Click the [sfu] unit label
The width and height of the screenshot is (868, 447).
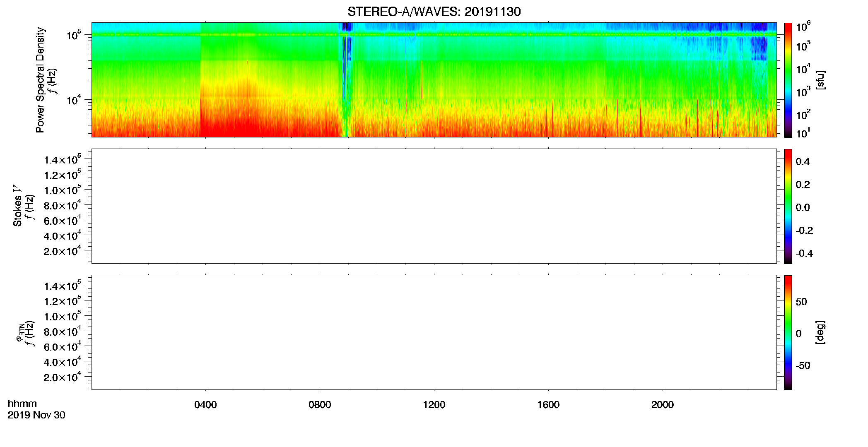pos(820,80)
